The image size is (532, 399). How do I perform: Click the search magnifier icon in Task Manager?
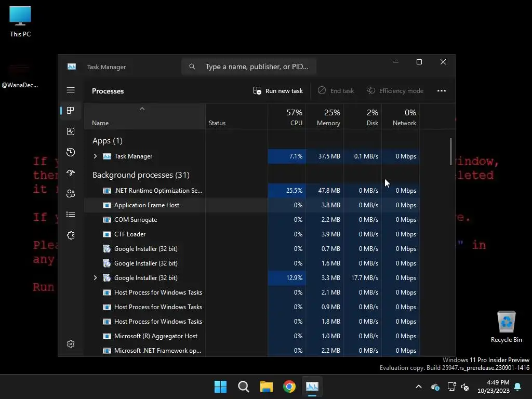coord(192,66)
